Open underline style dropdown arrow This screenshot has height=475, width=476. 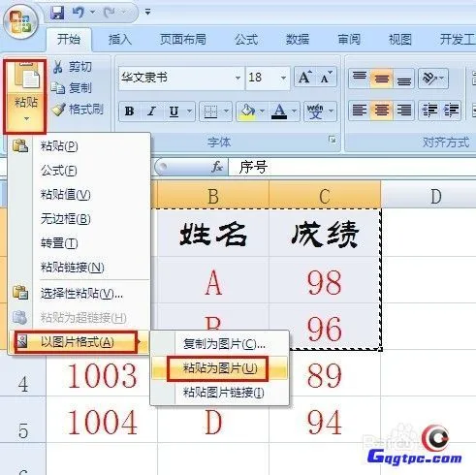click(190, 111)
